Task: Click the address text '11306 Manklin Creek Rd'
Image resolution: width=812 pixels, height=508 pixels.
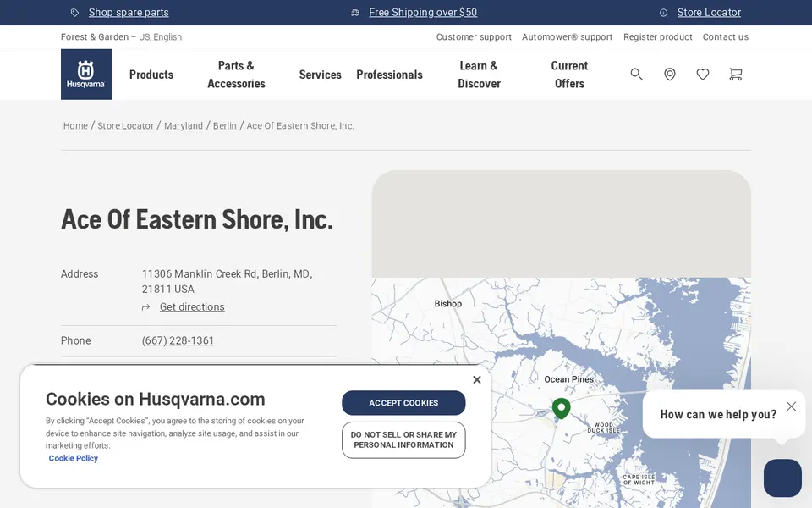Action: click(200, 274)
